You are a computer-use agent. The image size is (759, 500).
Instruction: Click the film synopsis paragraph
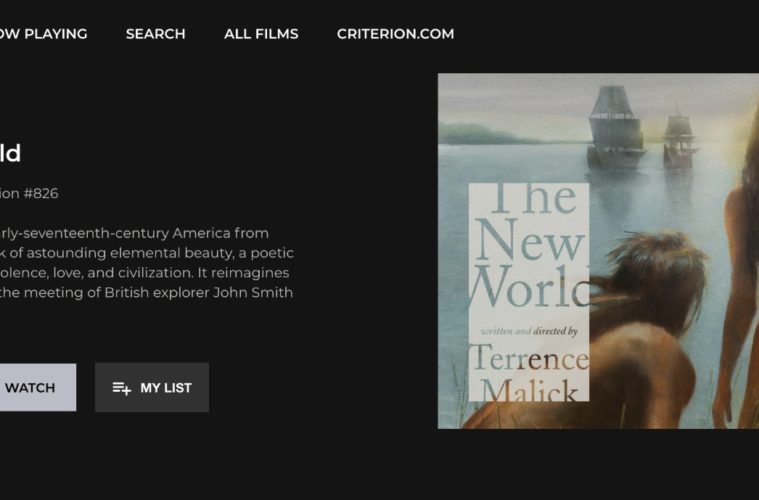(x=146, y=263)
